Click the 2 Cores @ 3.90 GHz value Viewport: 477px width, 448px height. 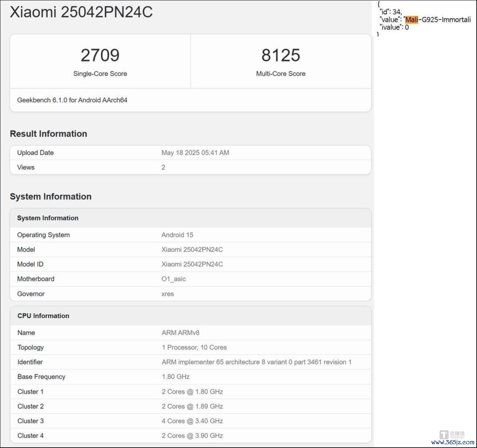pyautogui.click(x=192, y=436)
